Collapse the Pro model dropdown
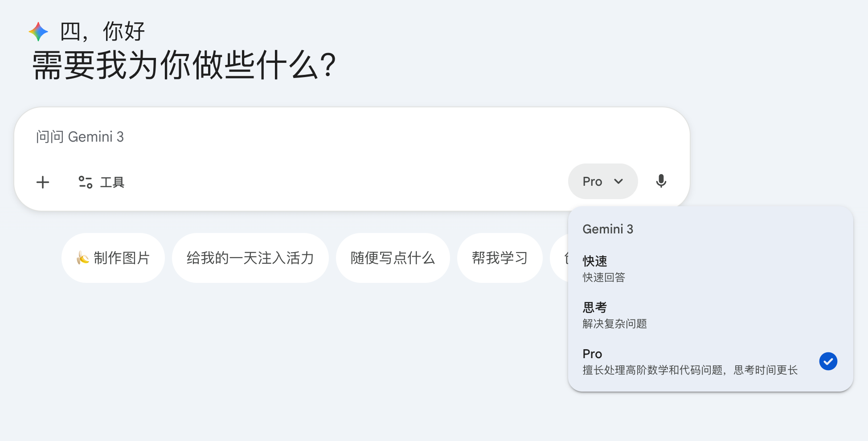 click(x=603, y=181)
